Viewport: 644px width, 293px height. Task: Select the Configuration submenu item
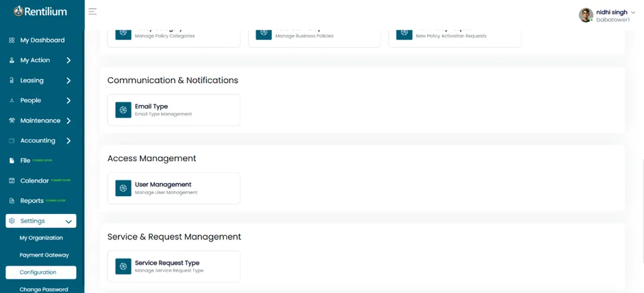pyautogui.click(x=41, y=272)
